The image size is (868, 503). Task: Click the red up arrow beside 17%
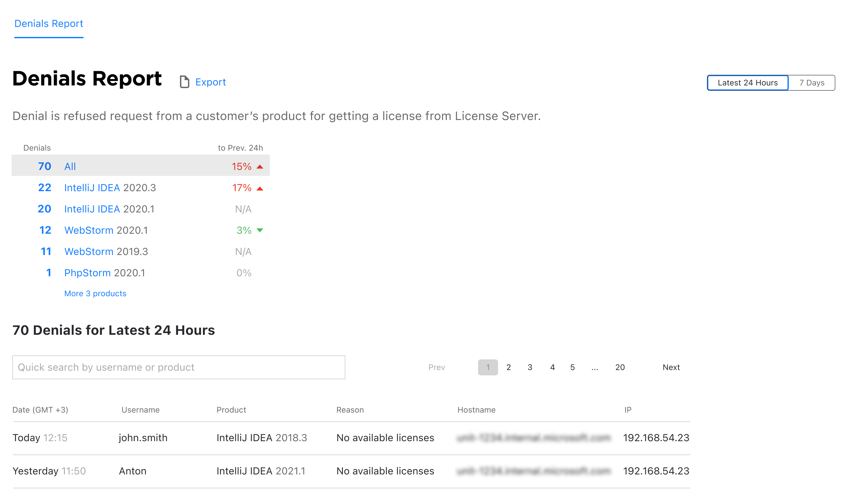pos(260,189)
